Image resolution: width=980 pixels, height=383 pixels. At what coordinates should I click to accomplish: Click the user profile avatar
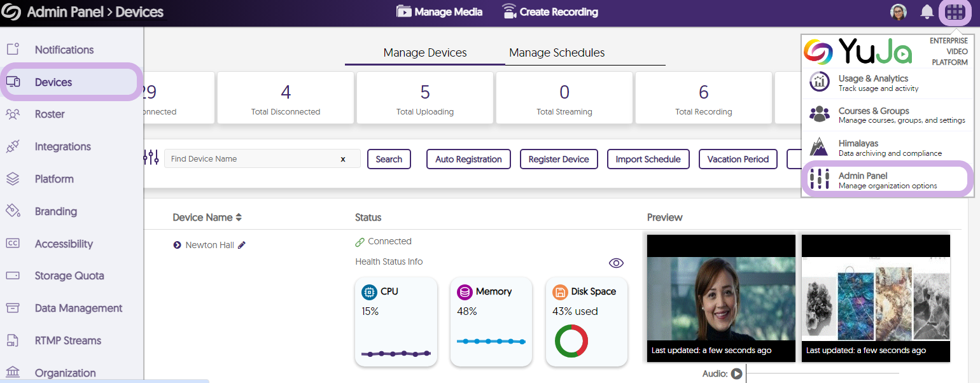pos(899,12)
